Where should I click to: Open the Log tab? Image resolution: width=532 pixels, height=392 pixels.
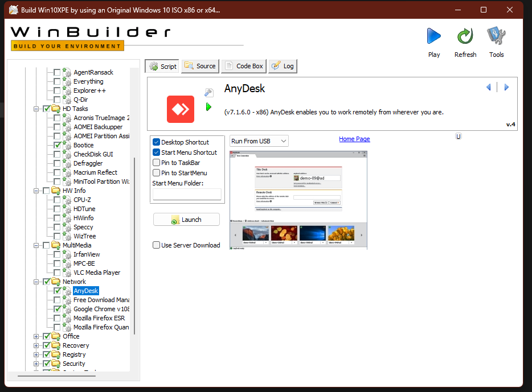pyautogui.click(x=283, y=66)
